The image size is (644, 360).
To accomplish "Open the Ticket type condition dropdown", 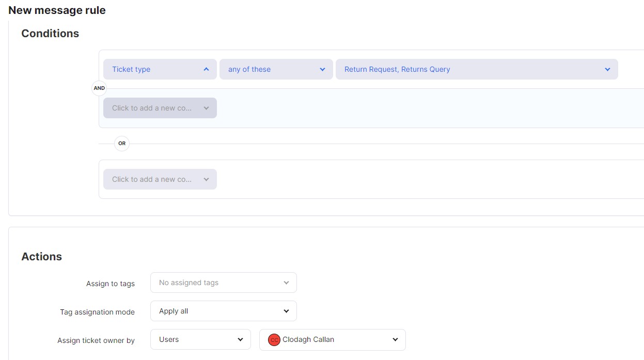I will click(x=160, y=69).
